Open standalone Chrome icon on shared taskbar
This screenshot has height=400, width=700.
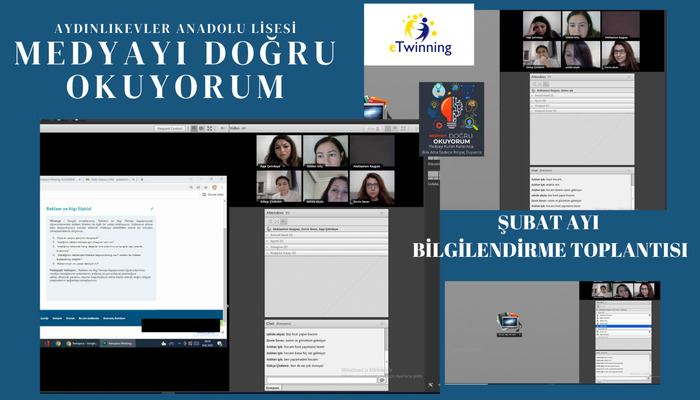coord(58,343)
